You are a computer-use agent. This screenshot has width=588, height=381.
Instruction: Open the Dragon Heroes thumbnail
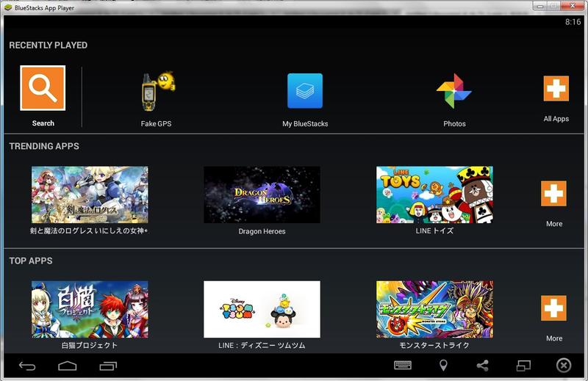[x=262, y=195]
